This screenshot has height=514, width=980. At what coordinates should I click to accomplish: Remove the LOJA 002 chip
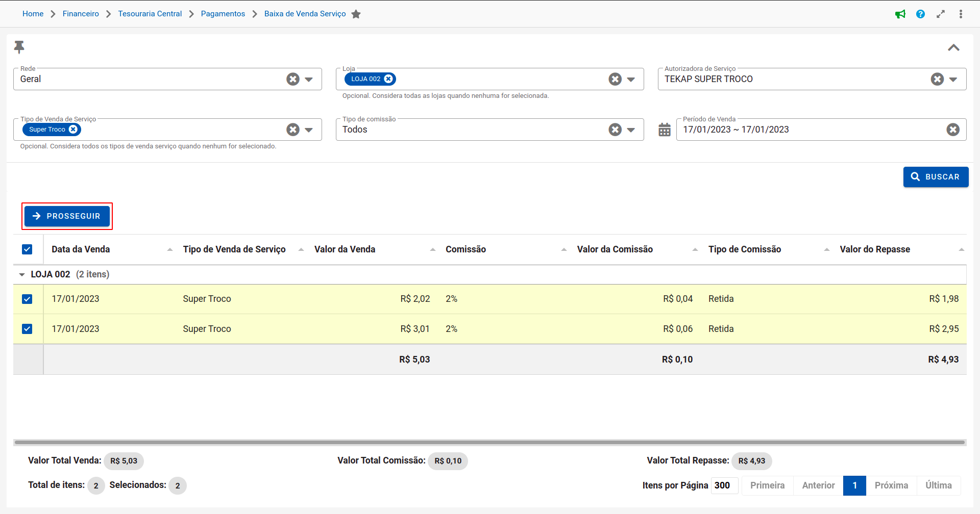[x=388, y=79]
